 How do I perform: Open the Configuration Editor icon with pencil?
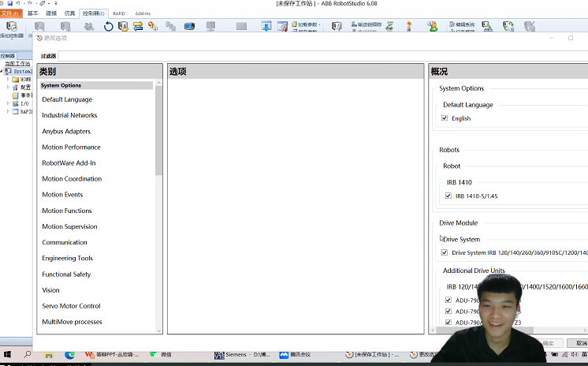(282, 26)
